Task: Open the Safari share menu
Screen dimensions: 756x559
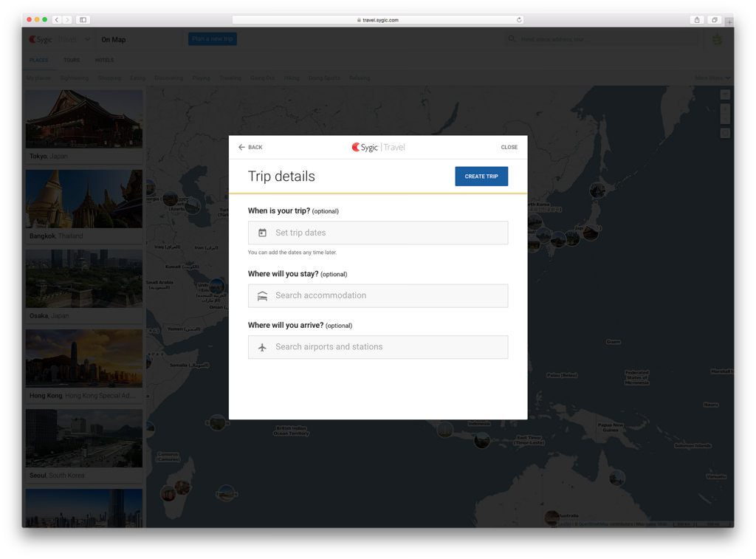Action: coord(697,20)
